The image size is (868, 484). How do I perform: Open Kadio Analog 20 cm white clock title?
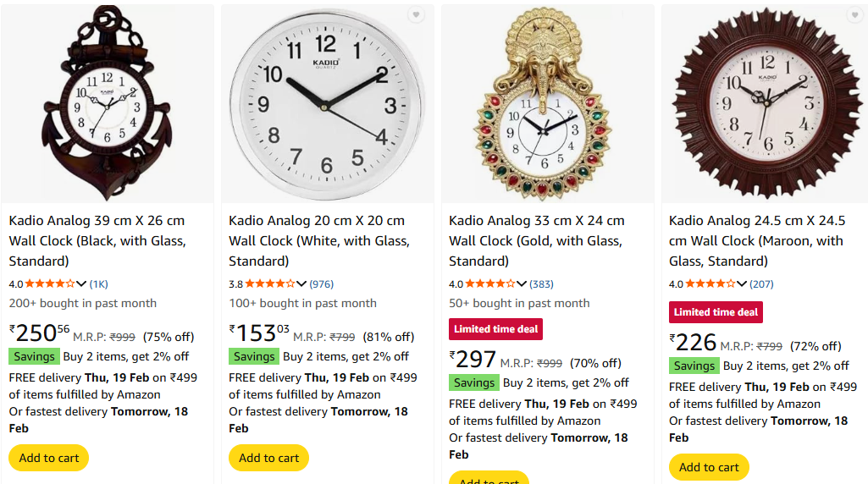tap(319, 240)
